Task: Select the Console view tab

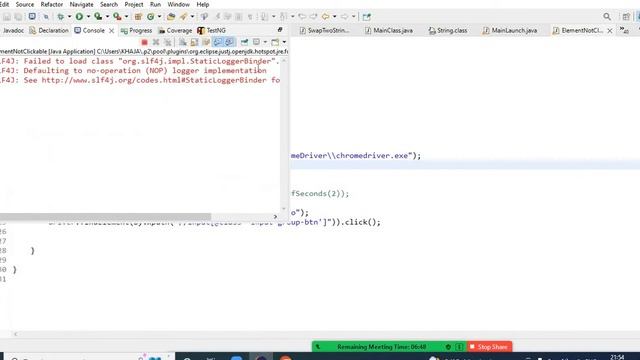Action: [90, 31]
